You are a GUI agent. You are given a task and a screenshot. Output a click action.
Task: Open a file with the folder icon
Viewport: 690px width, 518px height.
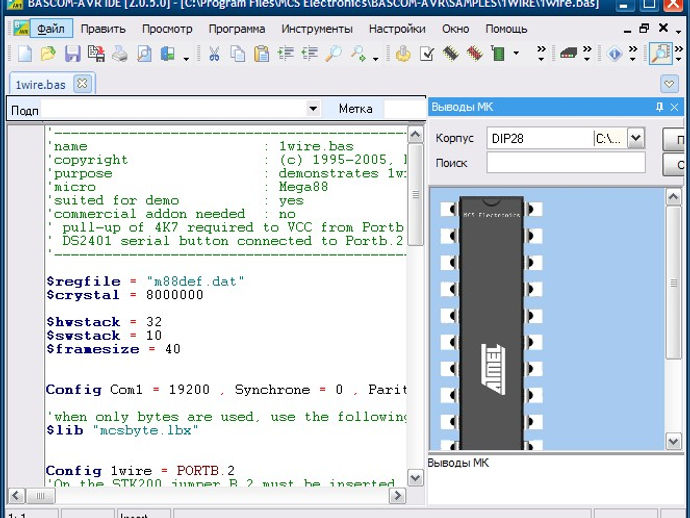pos(48,54)
